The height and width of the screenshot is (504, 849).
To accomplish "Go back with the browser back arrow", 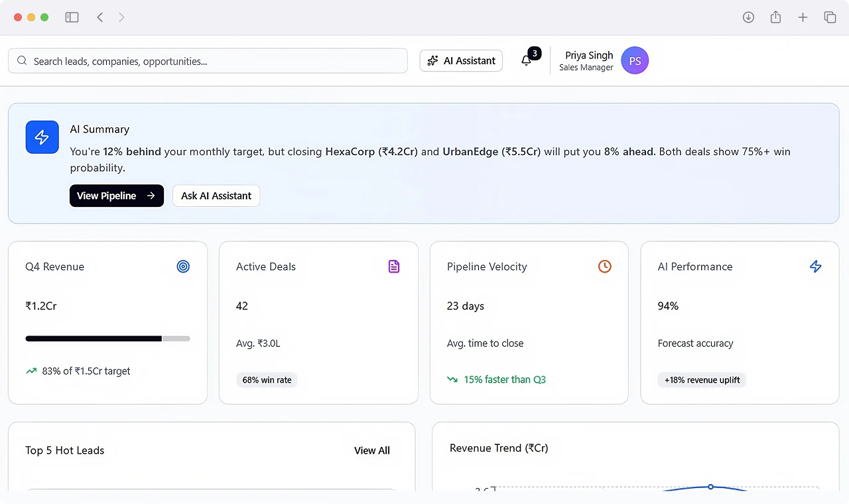I will 100,17.
